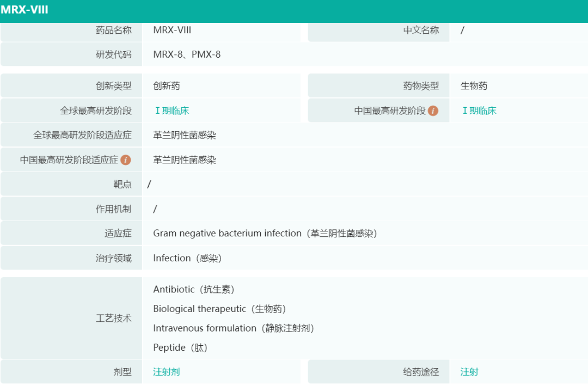Click the MRX-VIII title in the header bar

24,10
